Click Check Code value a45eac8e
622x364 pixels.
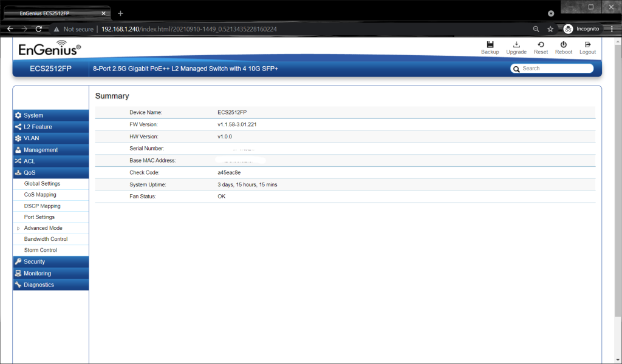[x=229, y=173]
